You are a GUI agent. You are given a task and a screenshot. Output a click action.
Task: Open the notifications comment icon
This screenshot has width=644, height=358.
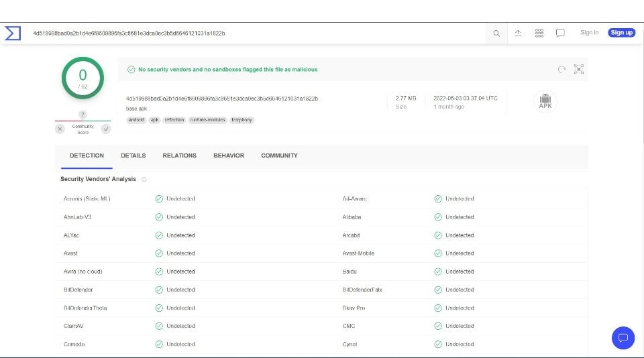[x=560, y=33]
